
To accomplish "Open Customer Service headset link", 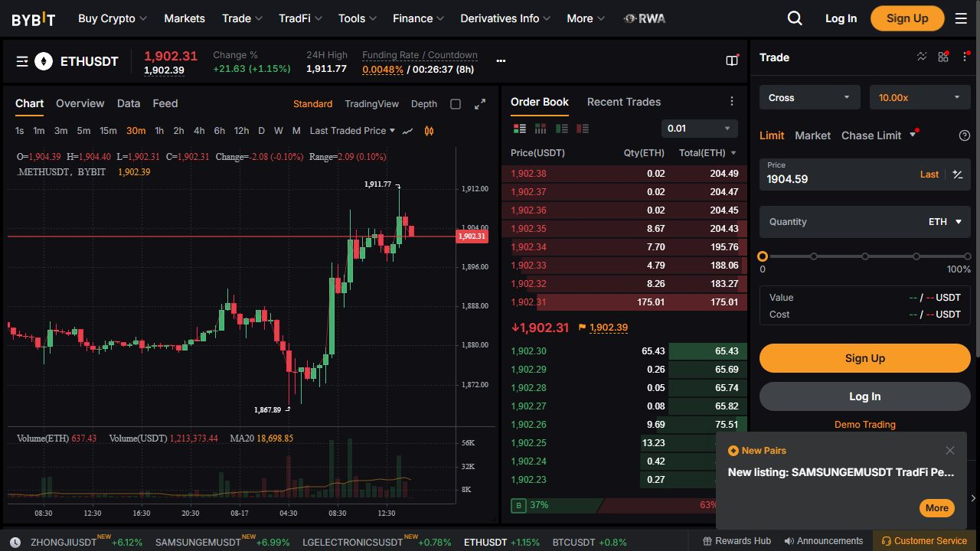I will coord(924,540).
